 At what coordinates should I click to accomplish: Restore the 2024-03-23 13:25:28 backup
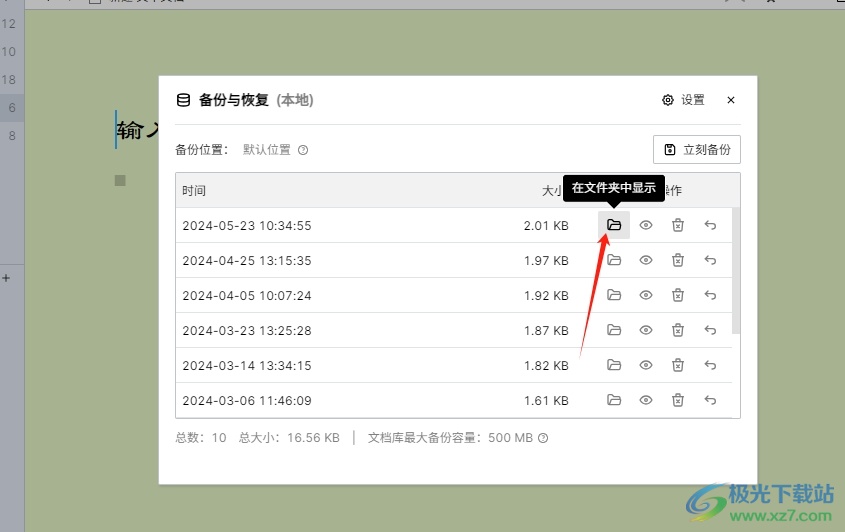(710, 330)
